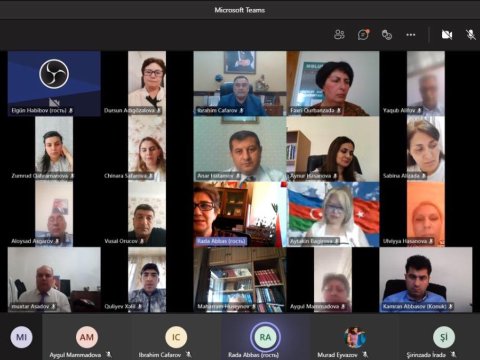Image resolution: width=480 pixels, height=360 pixels.
Task: Open the participants list icon
Action: 339,34
